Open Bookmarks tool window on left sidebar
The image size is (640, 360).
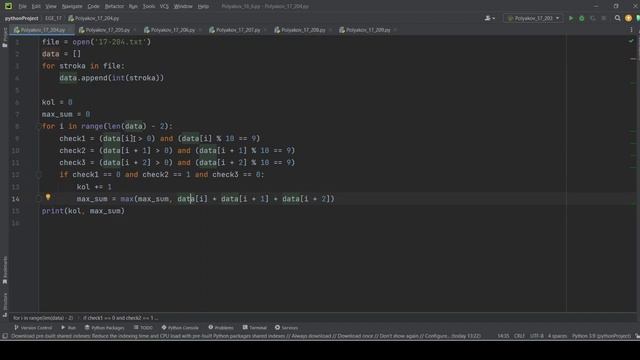point(4,270)
